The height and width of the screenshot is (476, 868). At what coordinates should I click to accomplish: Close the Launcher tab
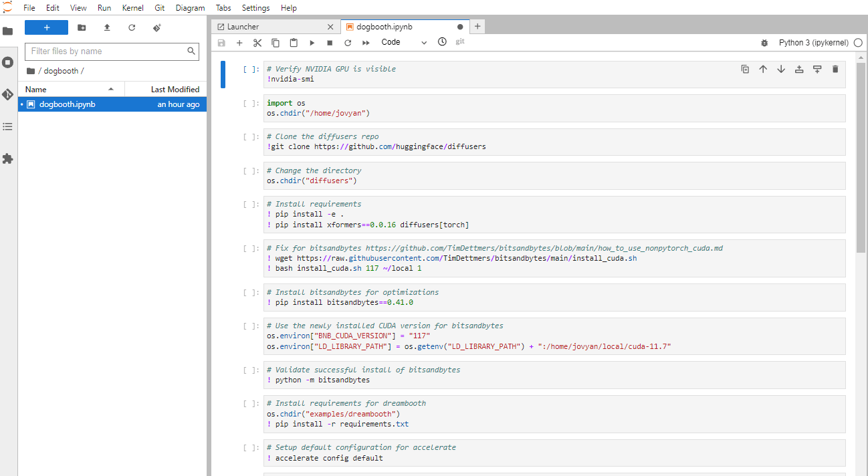[x=330, y=27]
